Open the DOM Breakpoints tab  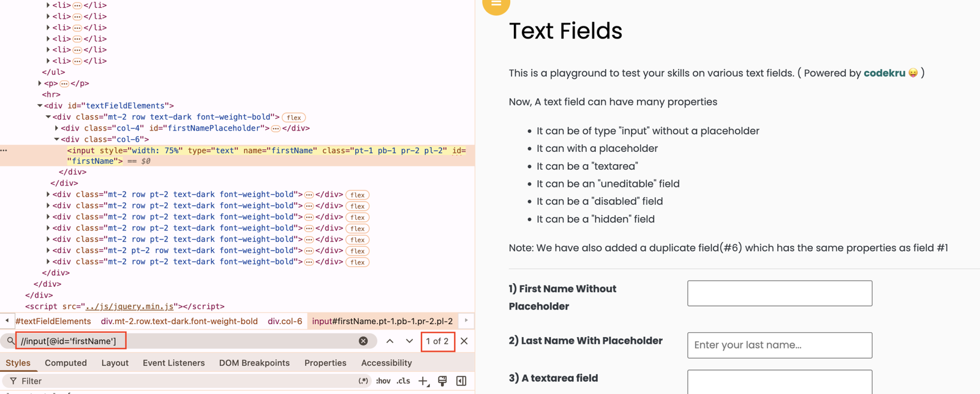(254, 363)
